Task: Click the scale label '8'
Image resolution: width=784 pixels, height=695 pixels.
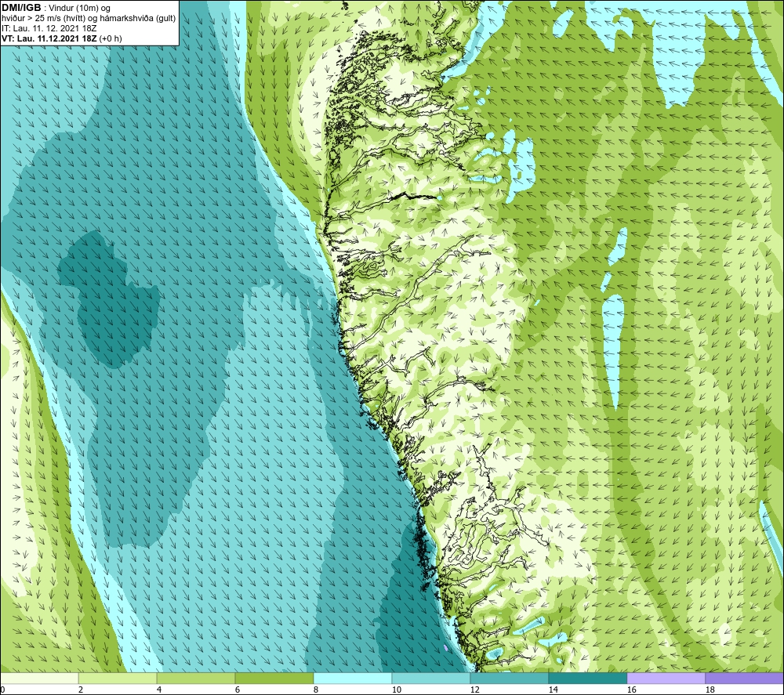Action: (x=315, y=690)
